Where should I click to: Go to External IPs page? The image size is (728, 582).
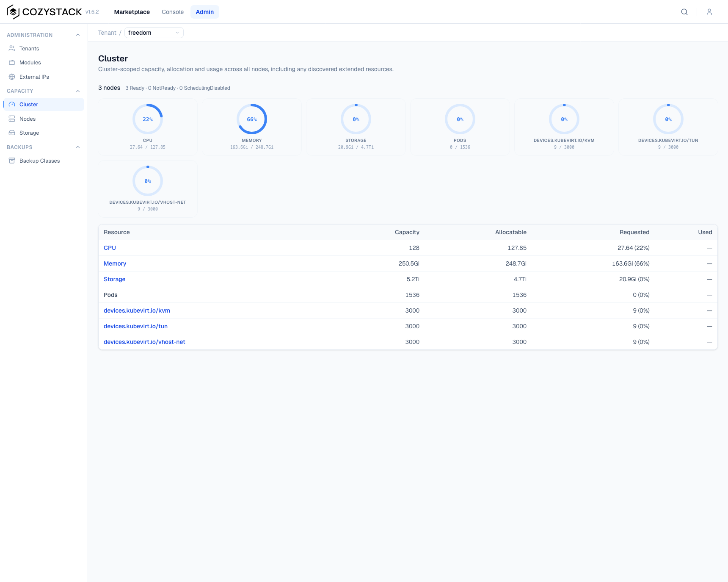click(44, 77)
